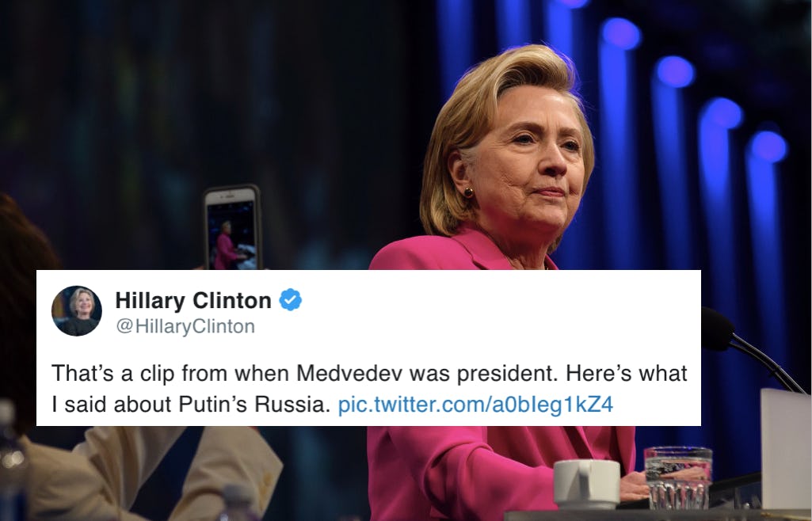Viewport: 812px width, 521px height.
Task: Click the @HillaryClinton handle
Action: tap(185, 326)
